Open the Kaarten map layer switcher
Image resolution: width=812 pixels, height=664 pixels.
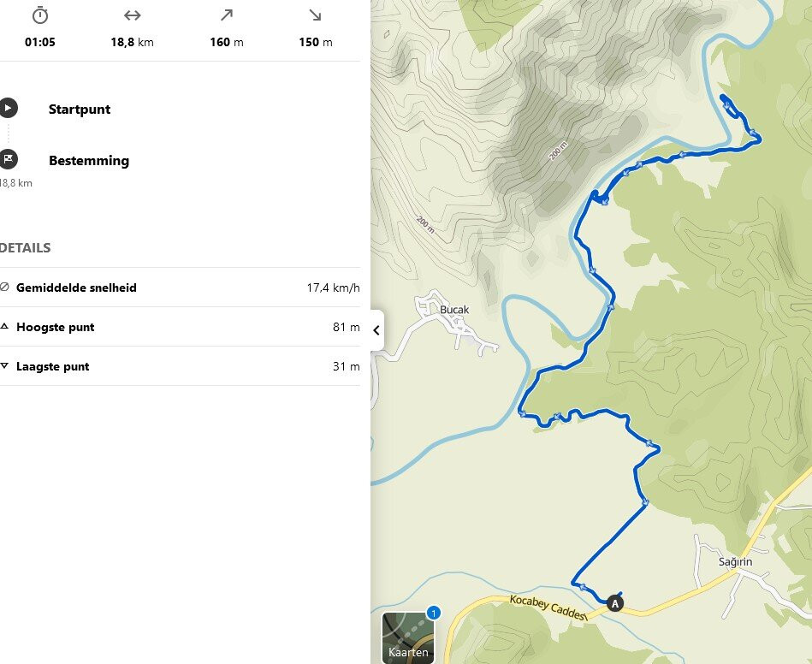point(408,637)
